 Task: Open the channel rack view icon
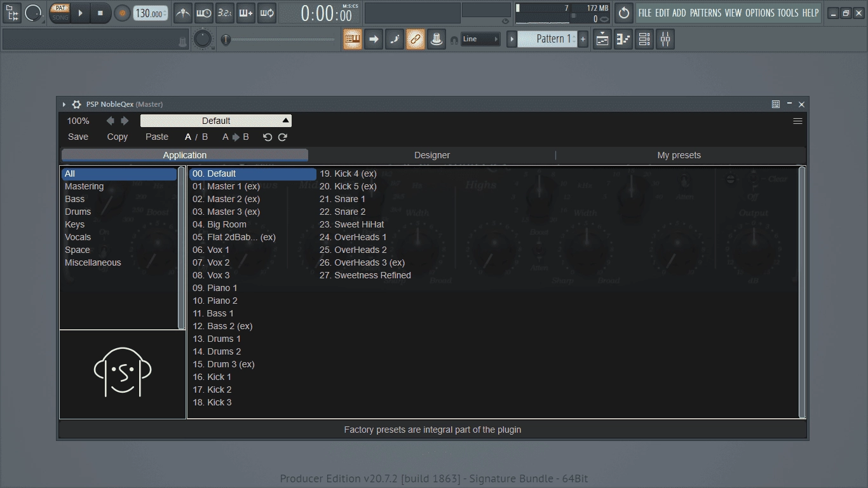click(x=644, y=39)
